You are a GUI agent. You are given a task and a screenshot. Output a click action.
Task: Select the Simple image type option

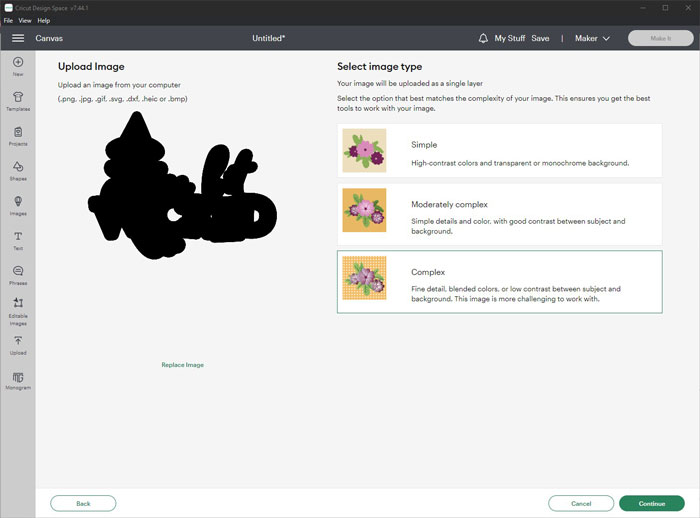[500, 150]
